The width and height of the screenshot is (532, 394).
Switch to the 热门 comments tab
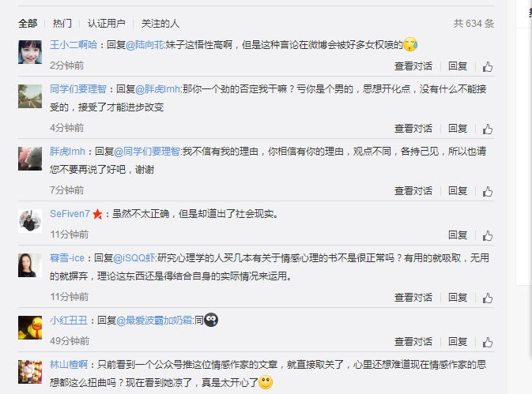click(62, 24)
